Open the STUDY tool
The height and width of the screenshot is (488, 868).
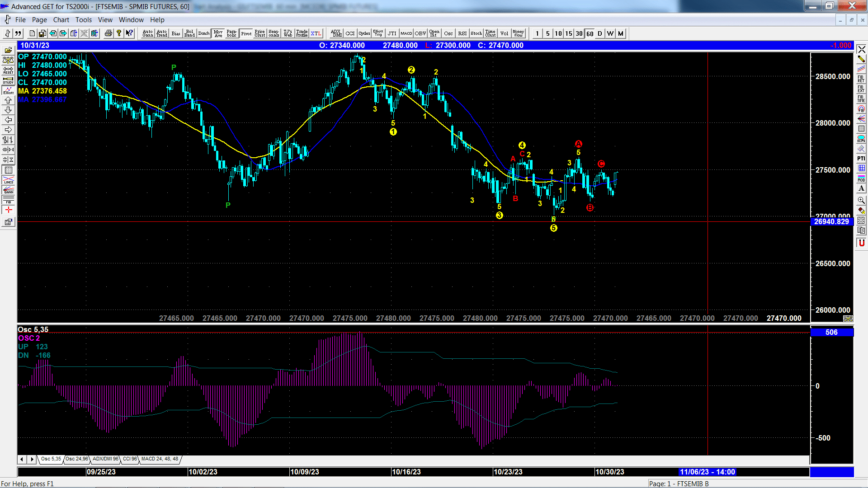click(x=8, y=80)
